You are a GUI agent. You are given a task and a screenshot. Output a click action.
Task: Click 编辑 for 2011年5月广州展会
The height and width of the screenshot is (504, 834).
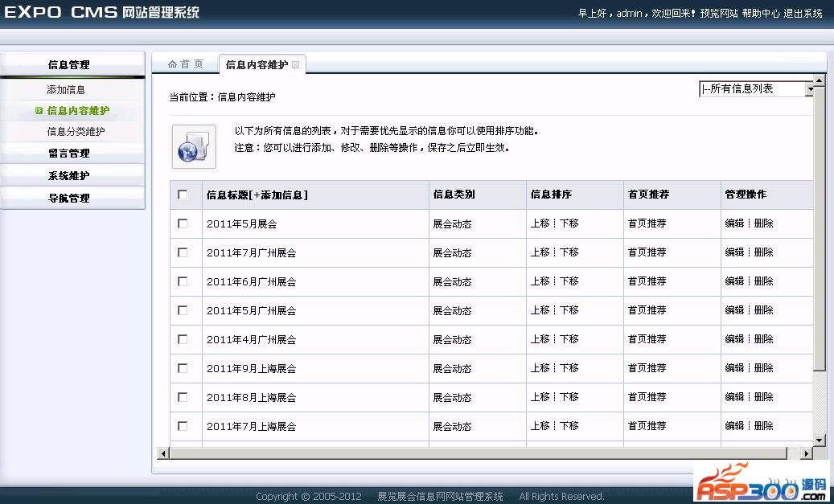click(734, 310)
